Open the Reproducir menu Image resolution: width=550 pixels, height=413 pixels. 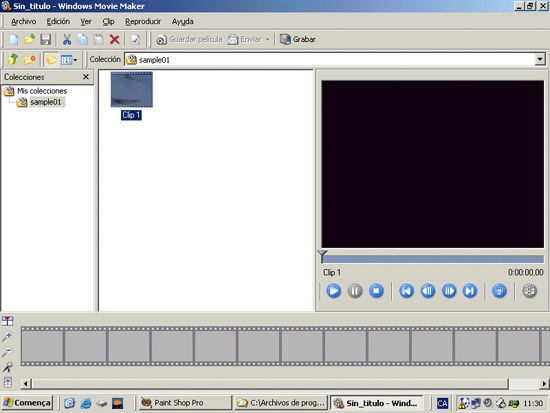click(143, 21)
